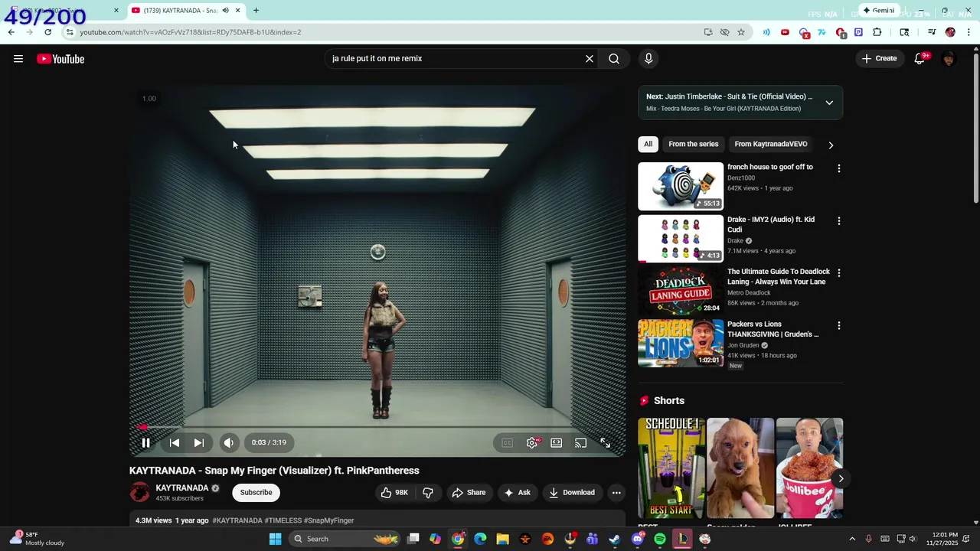The width and height of the screenshot is (980, 551).
Task: Clear the search box with the X
Action: click(590, 59)
